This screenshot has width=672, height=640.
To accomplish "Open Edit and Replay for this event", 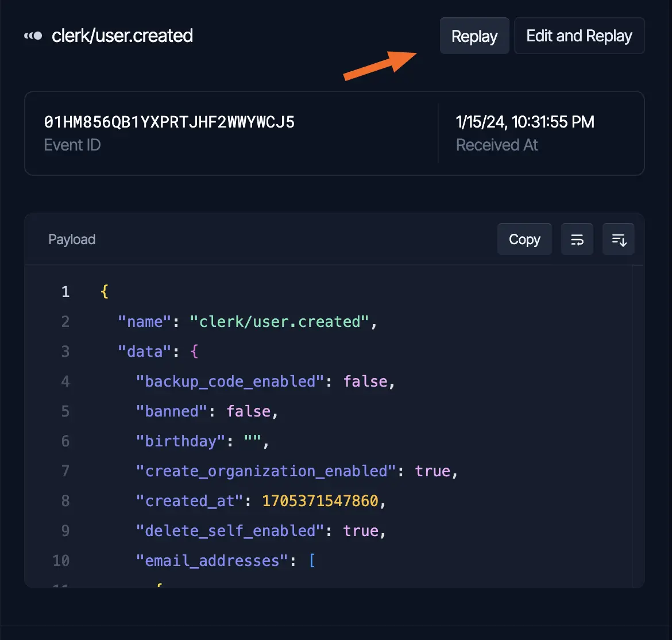I will 579,36.
